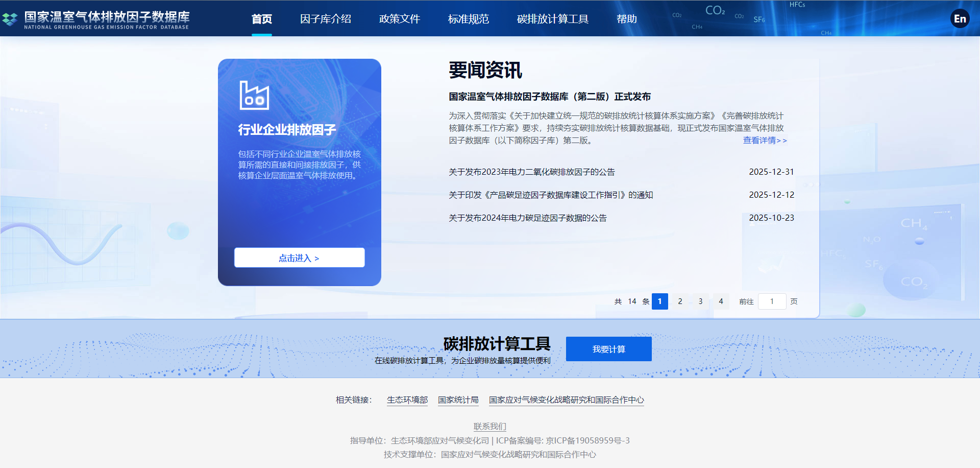The image size is (980, 468).
Task: Open 标准规范 menu item
Action: [x=469, y=19]
